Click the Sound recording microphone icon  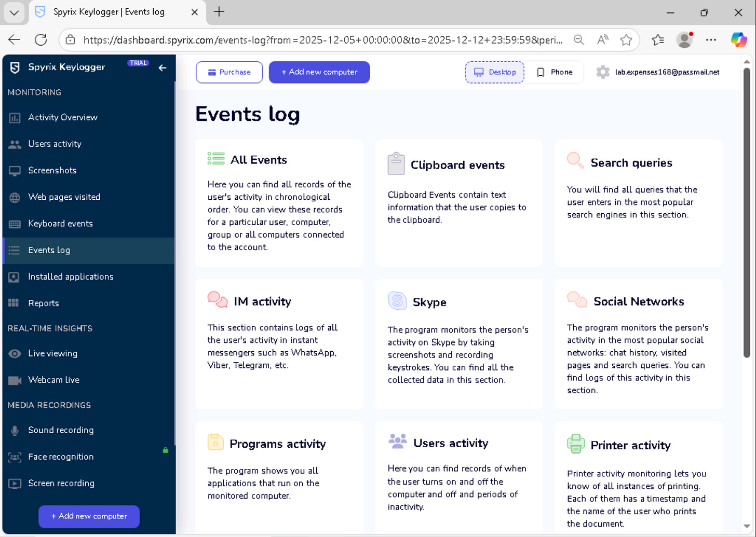coord(15,430)
